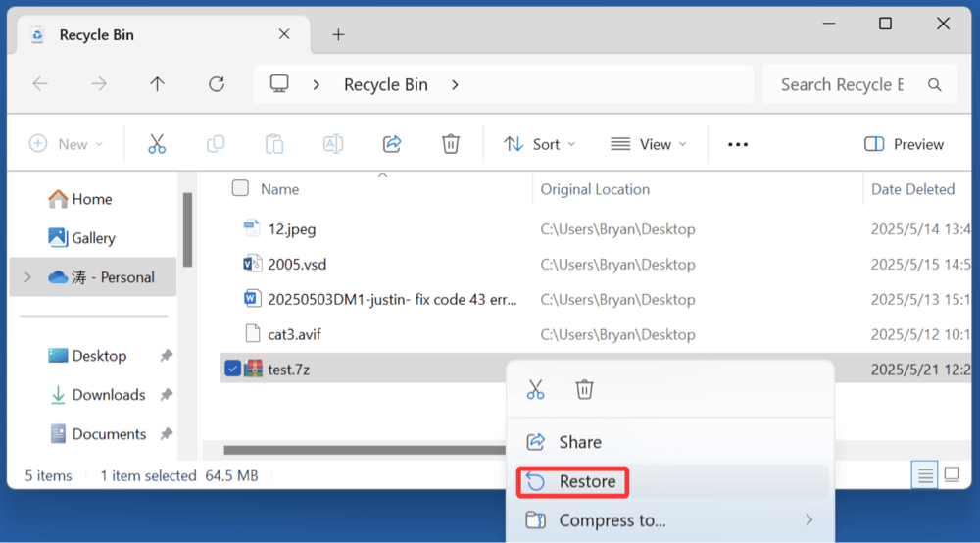Image resolution: width=980 pixels, height=543 pixels.
Task: Toggle the Preview pane
Action: [x=904, y=144]
